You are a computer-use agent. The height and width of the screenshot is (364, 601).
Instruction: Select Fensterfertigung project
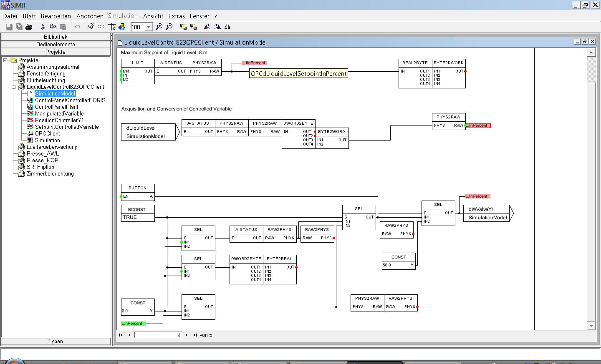(x=46, y=73)
